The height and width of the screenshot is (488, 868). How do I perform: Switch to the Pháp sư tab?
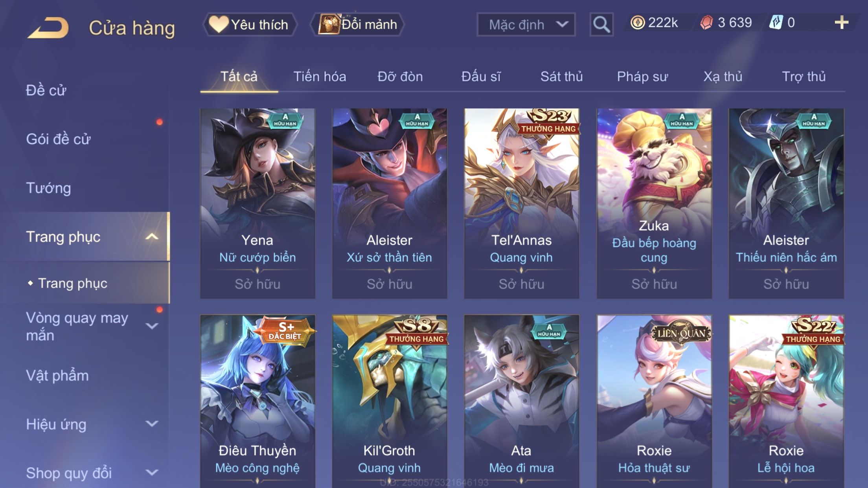642,76
